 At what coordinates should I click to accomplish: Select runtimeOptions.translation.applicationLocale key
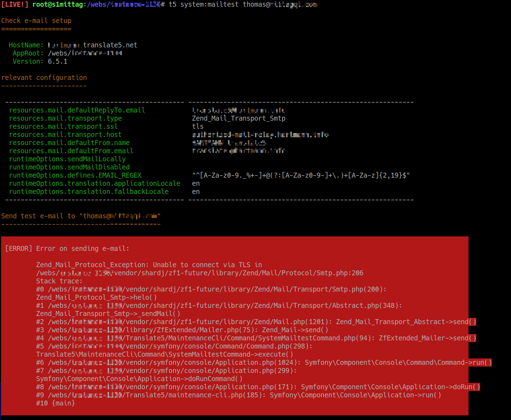[x=95, y=183]
